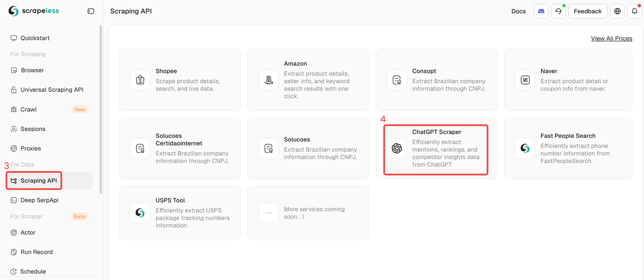Click the Scrapeless logo

pos(34,11)
